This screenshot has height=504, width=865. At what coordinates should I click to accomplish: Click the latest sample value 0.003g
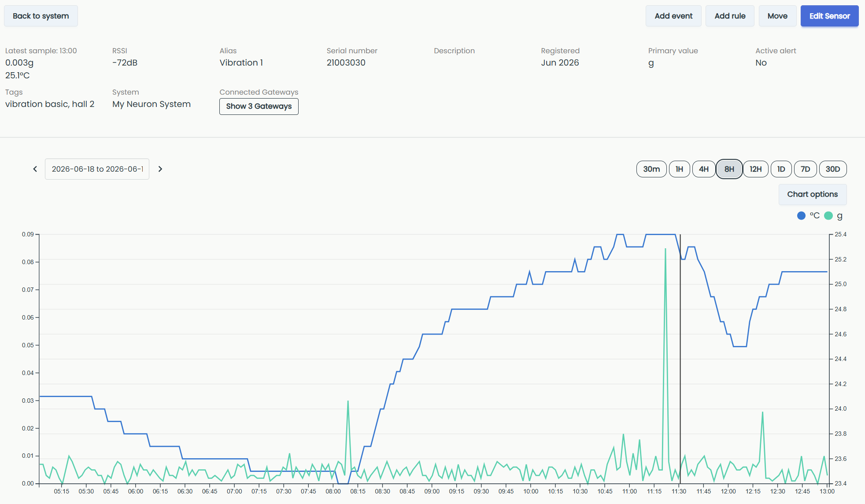[19, 63]
